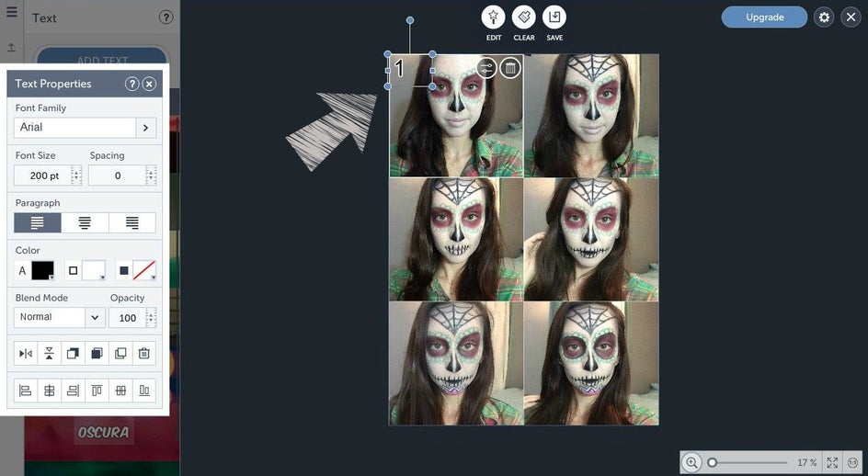This screenshot has height=476, width=868.
Task: Open text options sliders icon on canvas
Action: click(486, 68)
